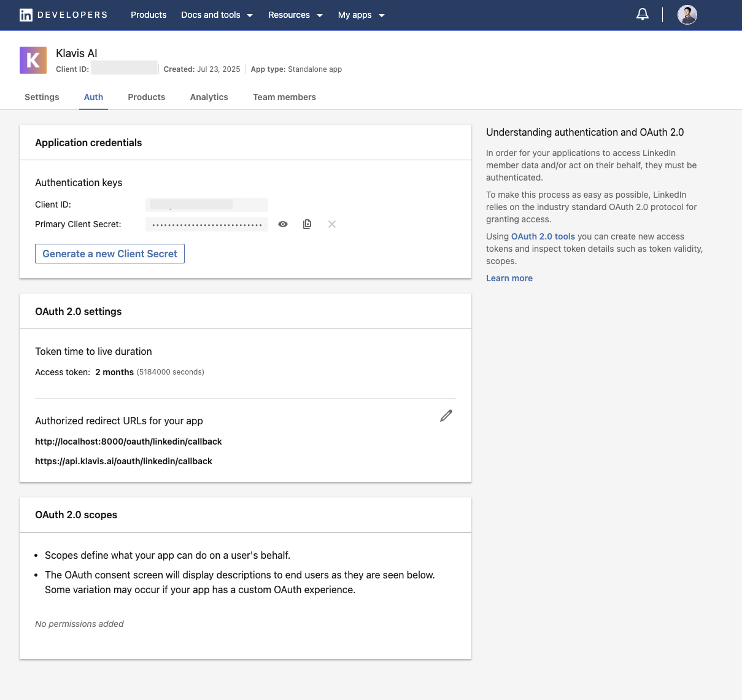Click the OAuth 2.0 scopes heading
Image resolution: width=742 pixels, height=700 pixels.
[76, 515]
